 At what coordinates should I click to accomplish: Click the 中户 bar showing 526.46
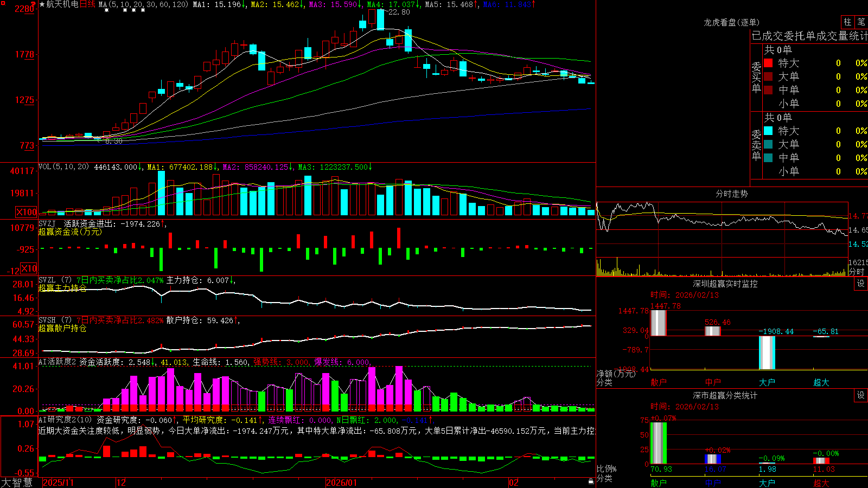tap(713, 331)
